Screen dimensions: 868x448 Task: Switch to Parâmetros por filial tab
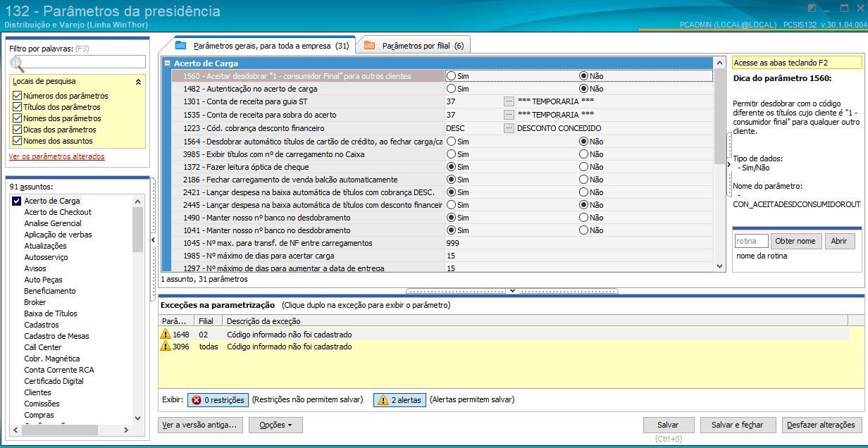414,46
